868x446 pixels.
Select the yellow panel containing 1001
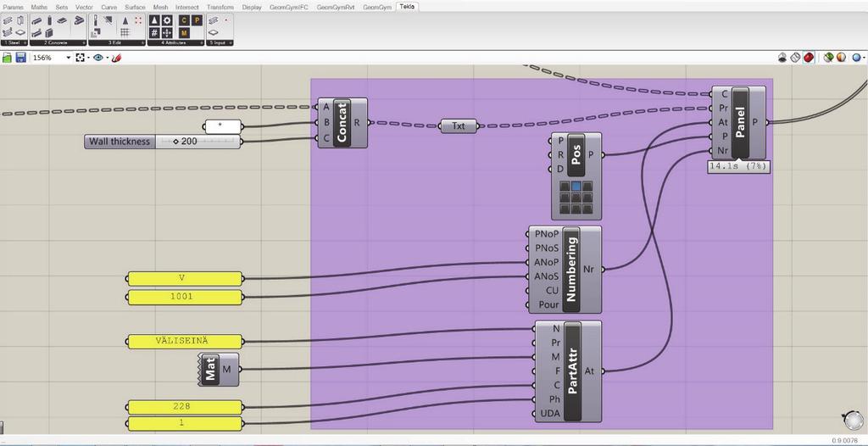184,297
